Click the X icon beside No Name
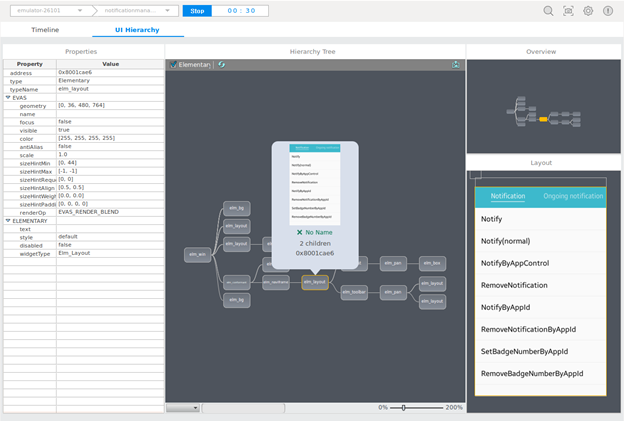 pos(299,232)
